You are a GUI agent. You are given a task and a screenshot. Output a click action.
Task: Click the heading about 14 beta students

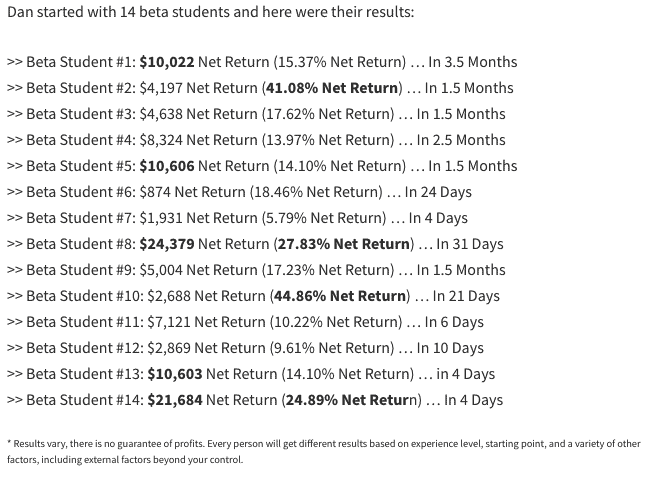click(x=211, y=12)
